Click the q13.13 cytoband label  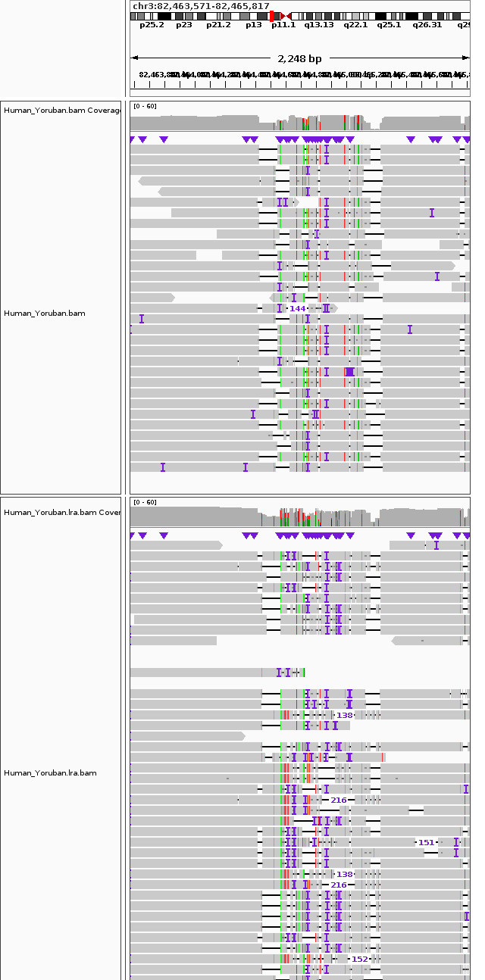pyautogui.click(x=319, y=25)
